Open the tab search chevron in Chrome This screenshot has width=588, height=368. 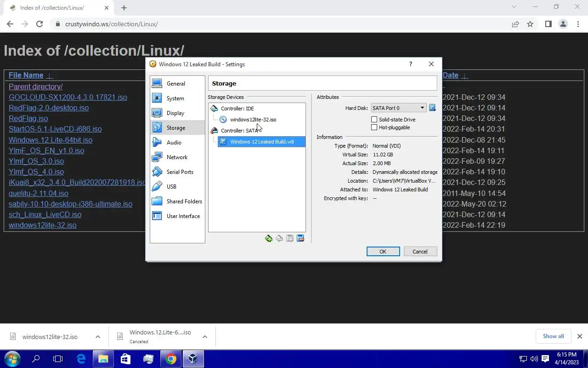coord(514,7)
